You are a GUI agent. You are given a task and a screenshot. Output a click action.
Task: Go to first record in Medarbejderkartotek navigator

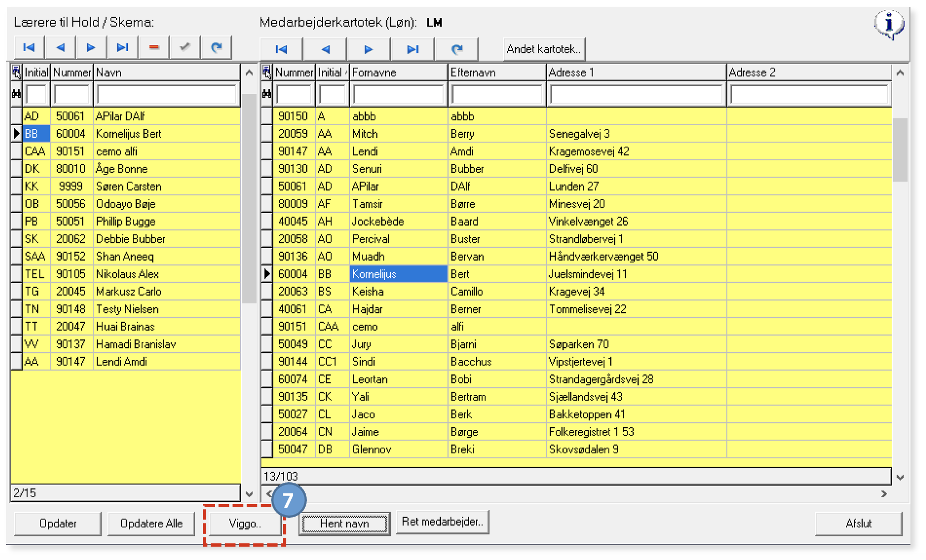point(281,49)
